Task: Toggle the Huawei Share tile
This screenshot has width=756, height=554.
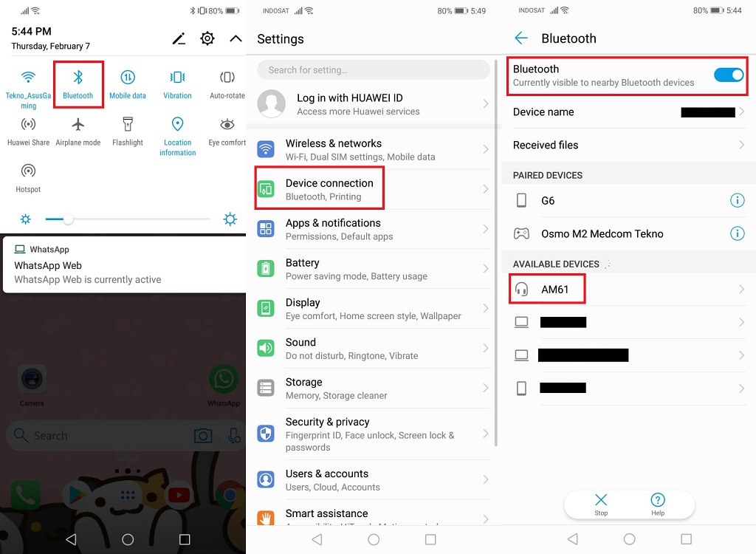Action: (29, 131)
